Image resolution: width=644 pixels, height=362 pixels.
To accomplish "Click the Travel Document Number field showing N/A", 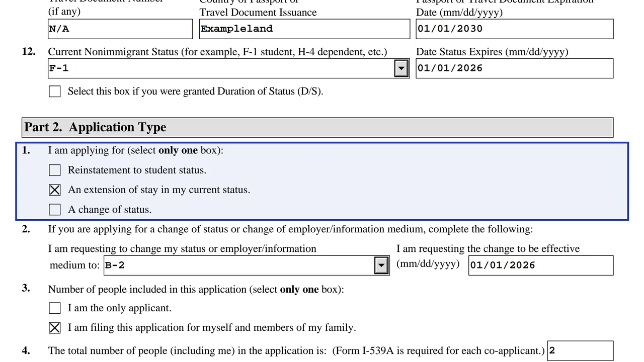I will pos(120,29).
